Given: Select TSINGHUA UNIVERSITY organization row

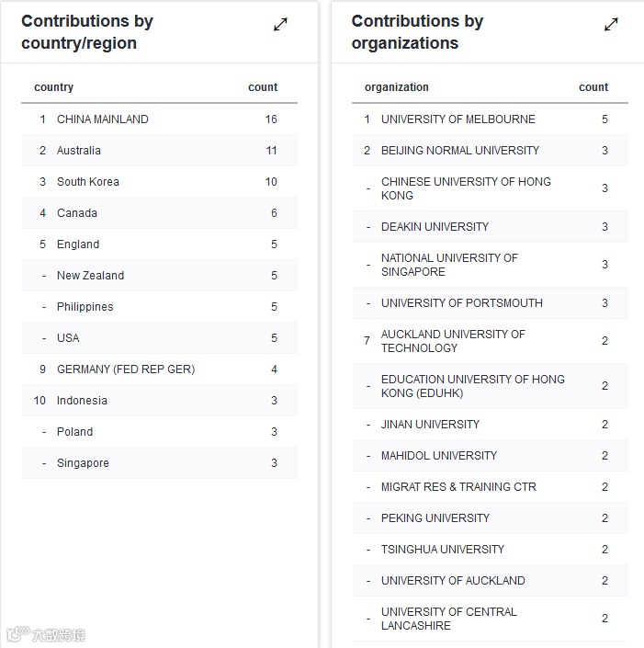Looking at the screenshot, I should point(443,550).
